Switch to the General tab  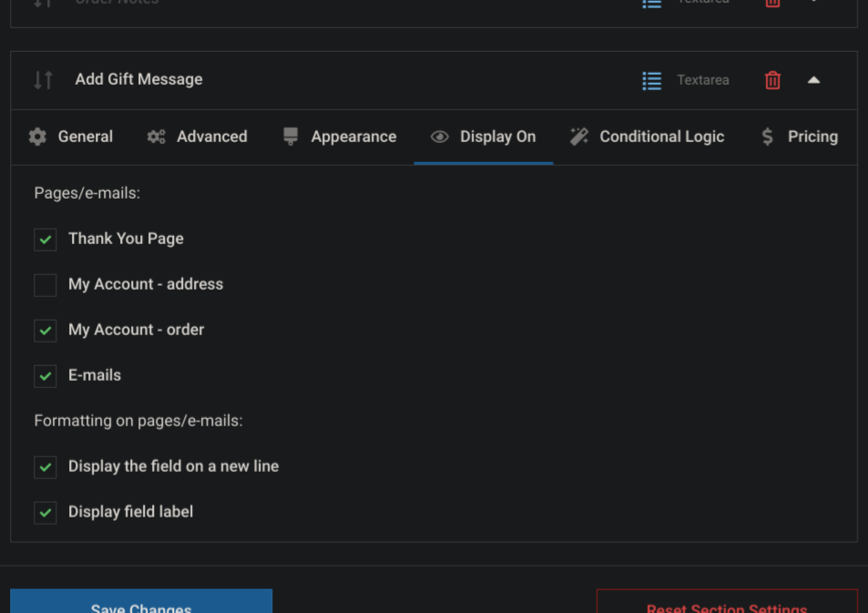click(86, 136)
